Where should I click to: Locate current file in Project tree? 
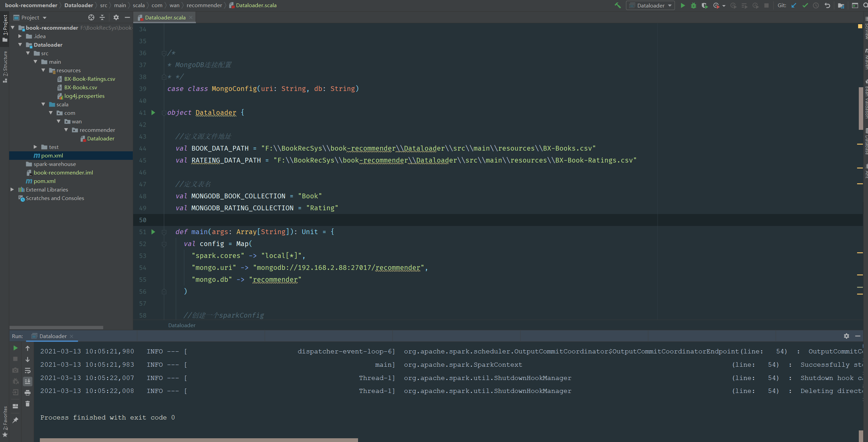pyautogui.click(x=91, y=17)
